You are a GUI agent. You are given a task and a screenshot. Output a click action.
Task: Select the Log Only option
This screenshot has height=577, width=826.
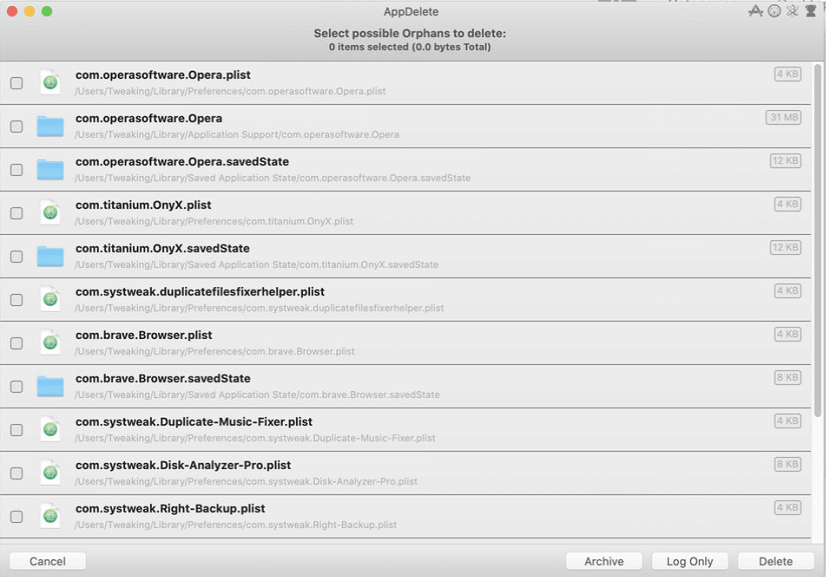coord(689,561)
